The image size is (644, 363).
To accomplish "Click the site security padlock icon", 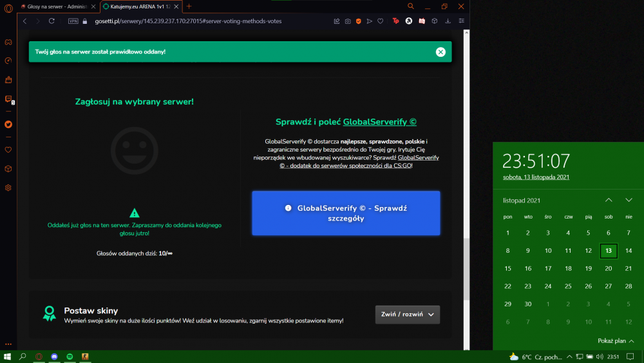I will 85,21.
